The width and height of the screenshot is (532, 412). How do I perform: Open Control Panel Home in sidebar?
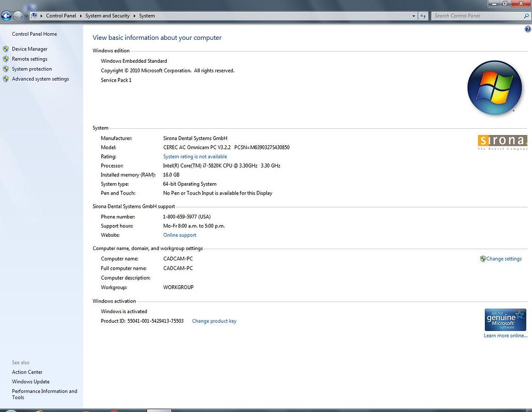point(34,34)
